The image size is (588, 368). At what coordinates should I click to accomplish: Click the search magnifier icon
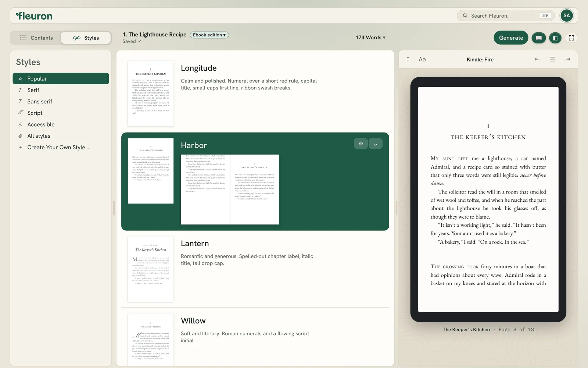465,16
